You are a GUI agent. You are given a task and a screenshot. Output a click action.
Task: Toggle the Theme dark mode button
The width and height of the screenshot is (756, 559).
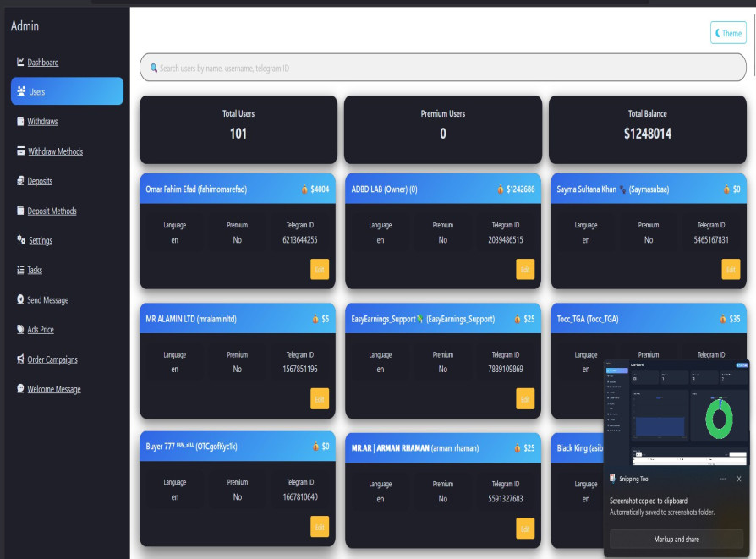pos(728,33)
